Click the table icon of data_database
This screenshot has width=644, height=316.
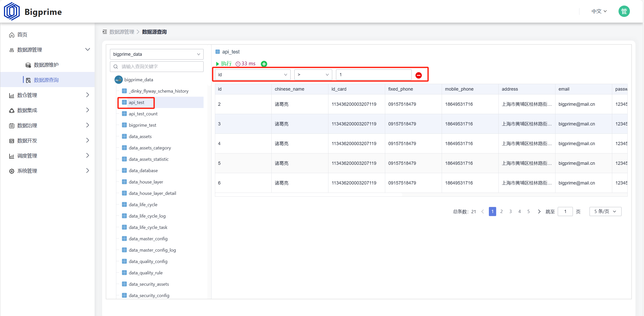(124, 171)
